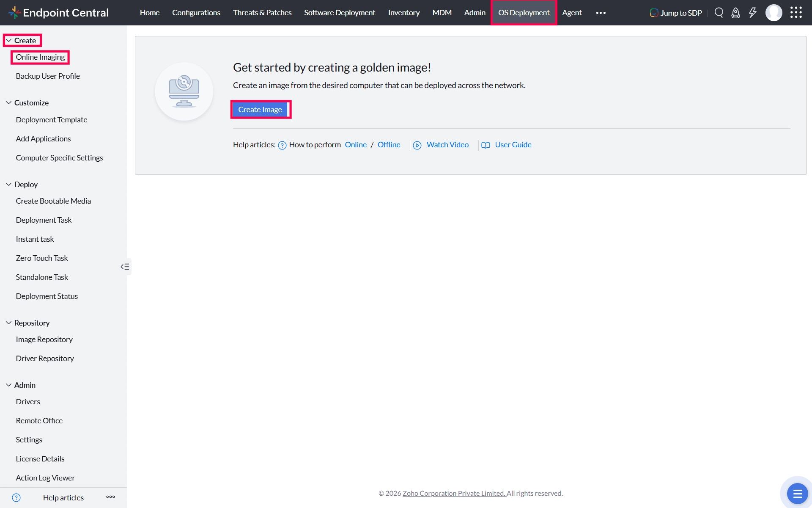Image resolution: width=812 pixels, height=508 pixels.
Task: Open the user profile avatar
Action: click(x=774, y=13)
